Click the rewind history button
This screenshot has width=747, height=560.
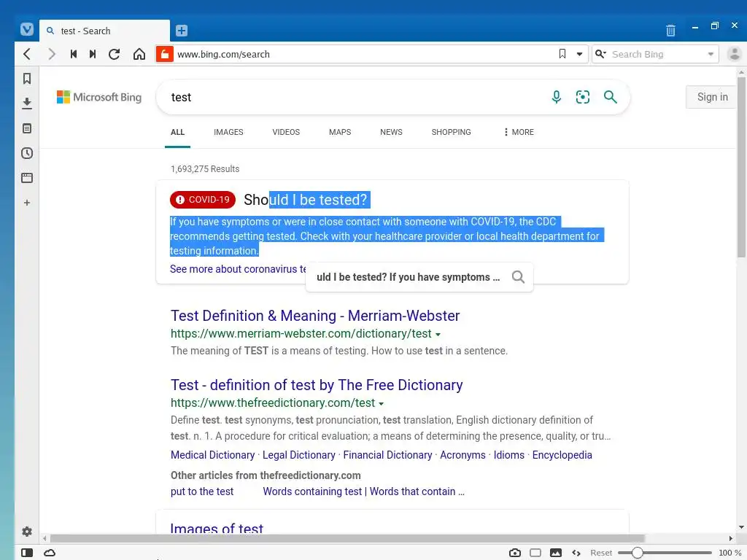click(x=74, y=54)
